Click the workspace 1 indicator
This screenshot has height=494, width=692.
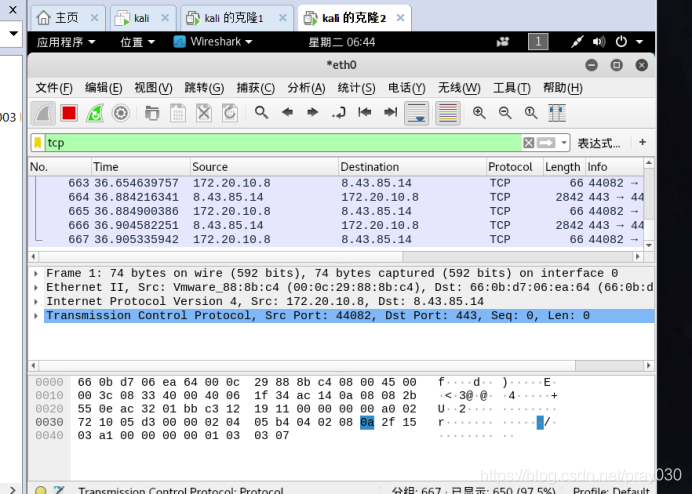(538, 42)
